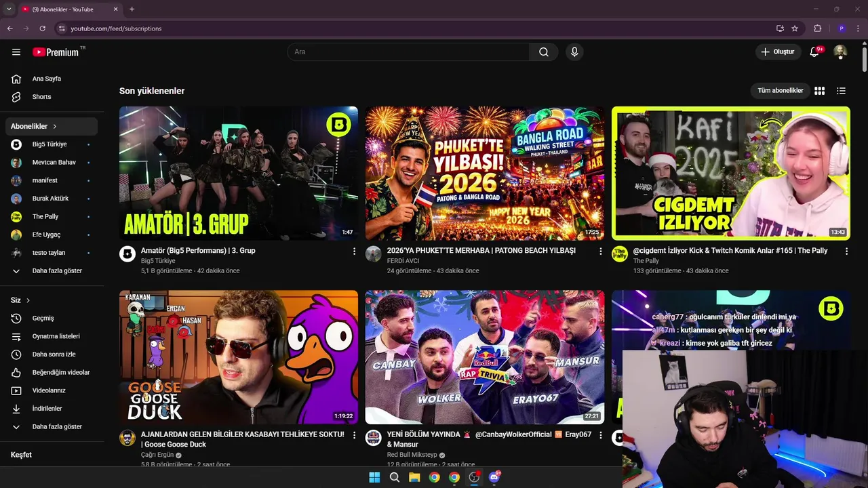Open options menu for Amatör 3. Grup video

[354, 251]
